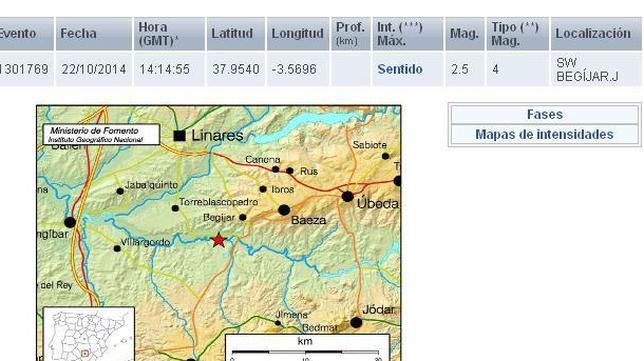
Task: Click the Begíjar town dot on map
Action: pos(243,217)
